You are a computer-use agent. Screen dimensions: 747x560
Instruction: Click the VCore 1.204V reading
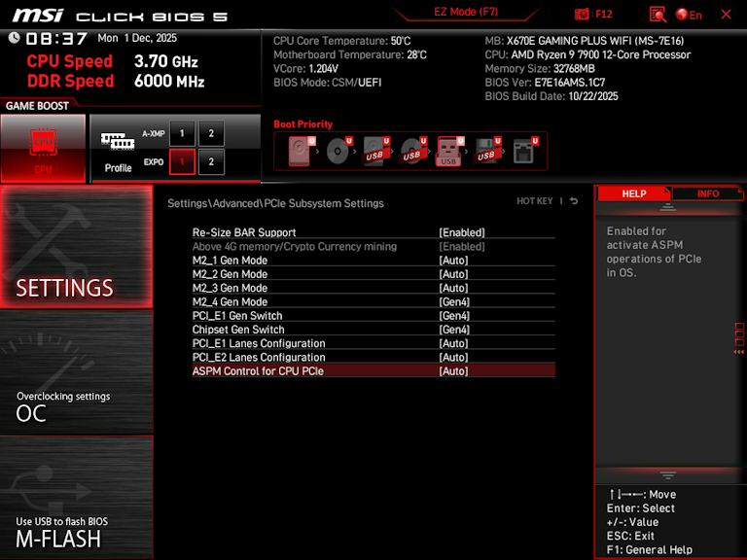(305, 69)
